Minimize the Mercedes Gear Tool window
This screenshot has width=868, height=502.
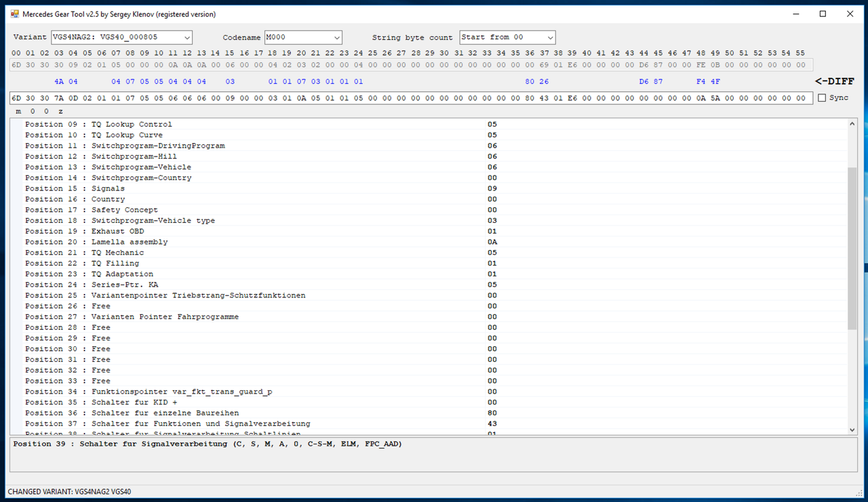click(x=797, y=14)
